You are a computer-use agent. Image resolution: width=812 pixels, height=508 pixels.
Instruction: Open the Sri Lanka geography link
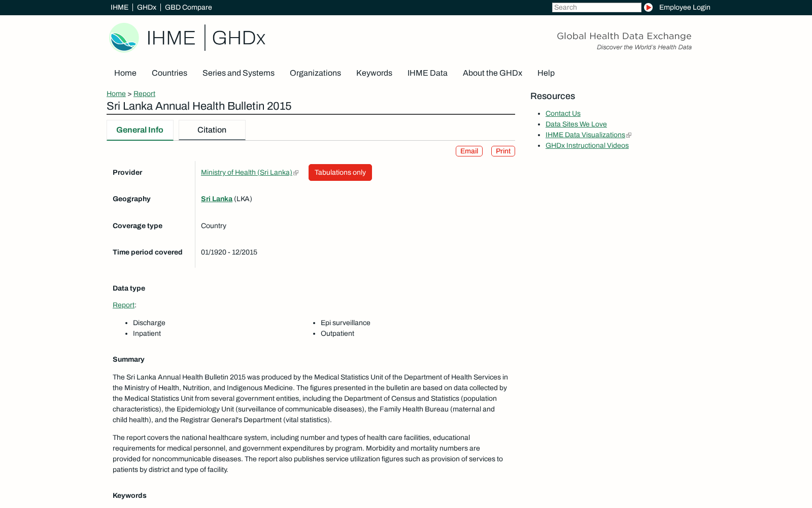pyautogui.click(x=217, y=199)
